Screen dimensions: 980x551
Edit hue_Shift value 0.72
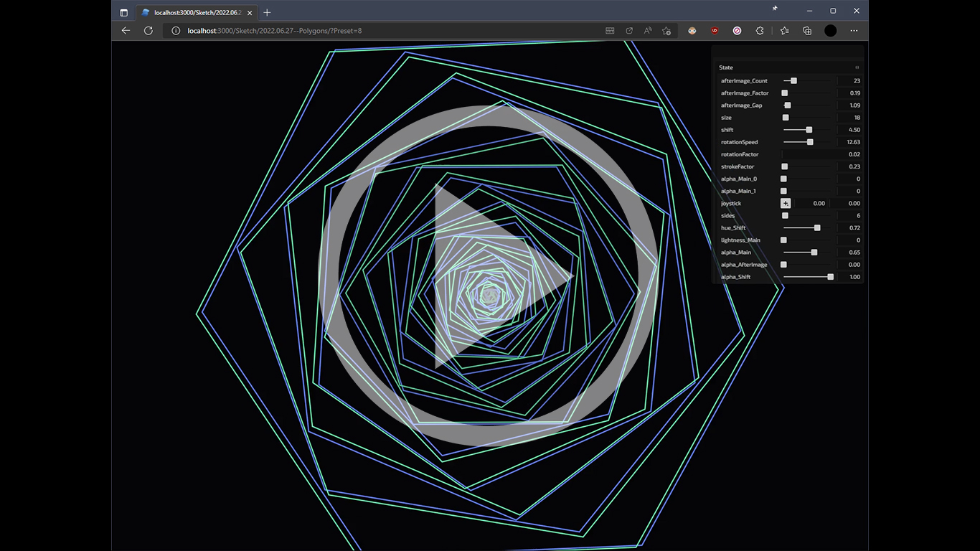tap(850, 227)
